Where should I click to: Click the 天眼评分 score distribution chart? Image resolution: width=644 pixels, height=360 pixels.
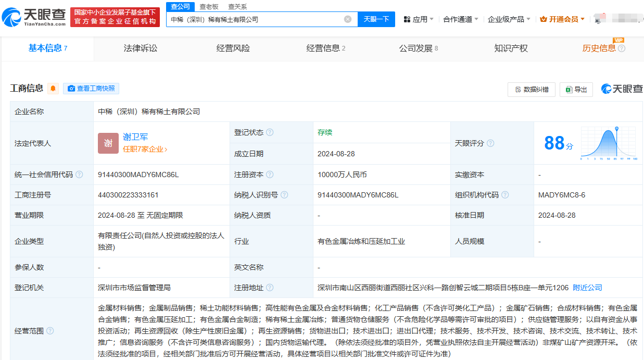click(609, 143)
